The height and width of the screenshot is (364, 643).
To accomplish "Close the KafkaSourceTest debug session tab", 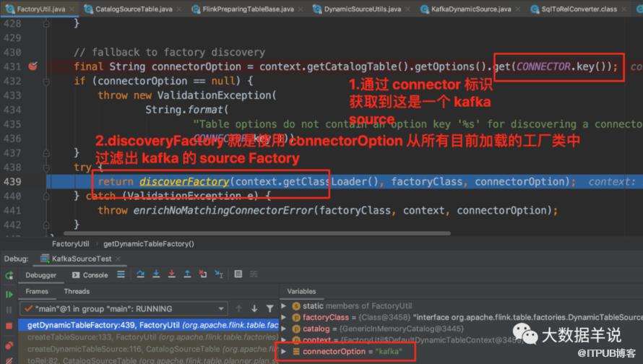I will point(118,259).
